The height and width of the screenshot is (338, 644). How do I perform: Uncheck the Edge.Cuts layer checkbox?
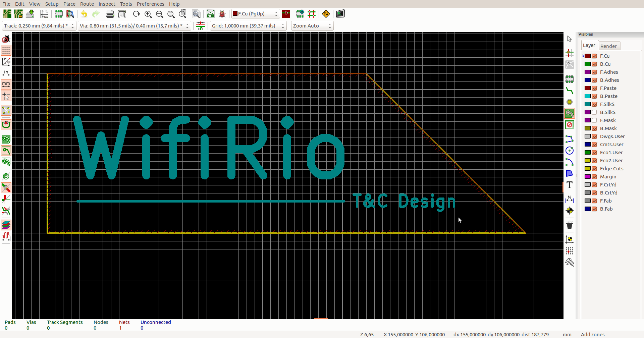595,169
